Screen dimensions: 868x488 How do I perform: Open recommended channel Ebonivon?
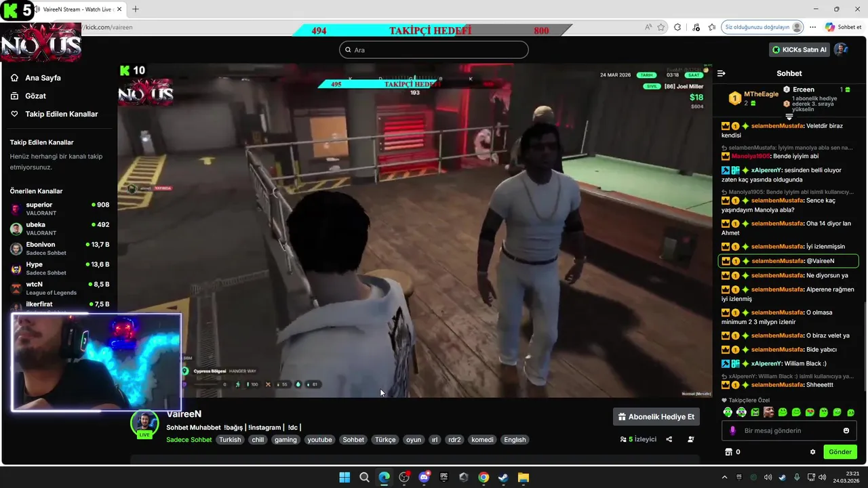point(59,248)
